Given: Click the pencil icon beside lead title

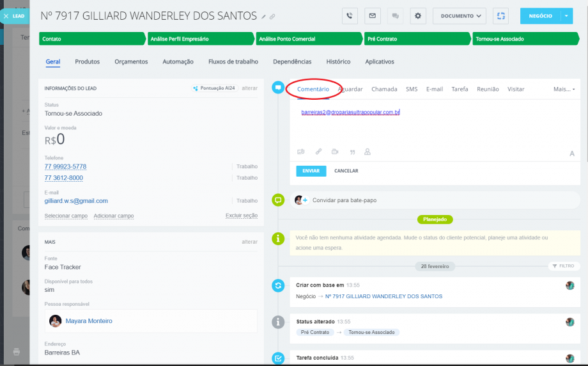Looking at the screenshot, I should 263,16.
